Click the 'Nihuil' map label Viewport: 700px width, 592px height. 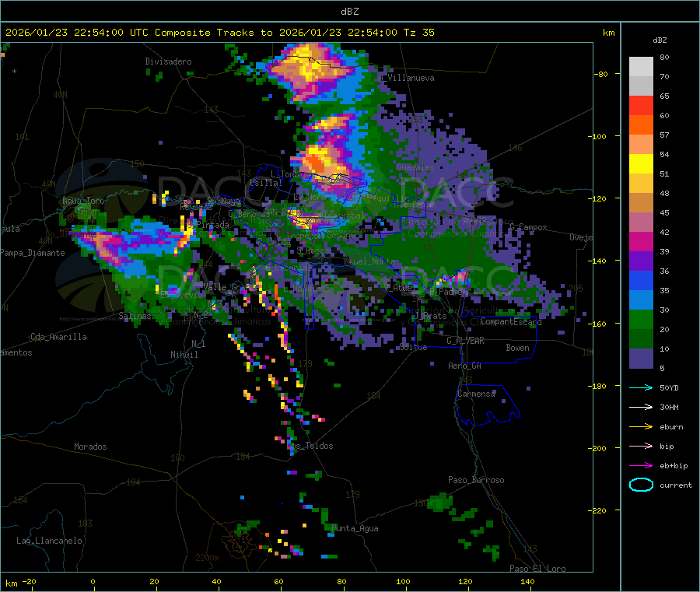(x=184, y=355)
